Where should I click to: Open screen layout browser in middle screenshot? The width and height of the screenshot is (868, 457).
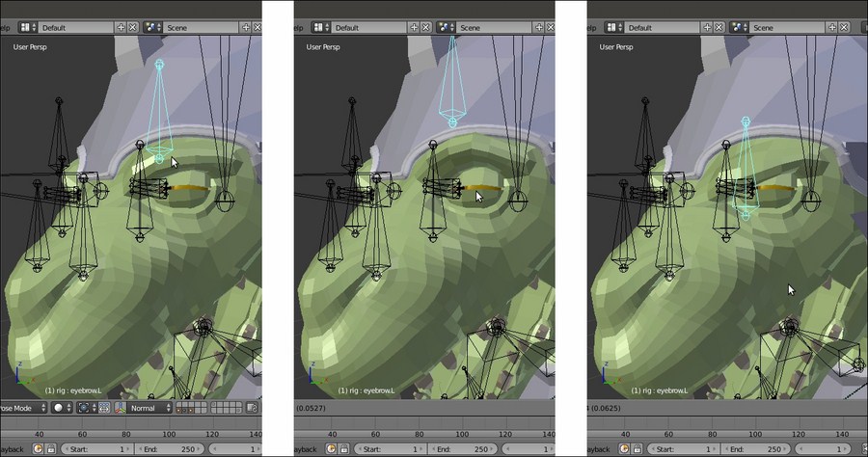[x=321, y=27]
